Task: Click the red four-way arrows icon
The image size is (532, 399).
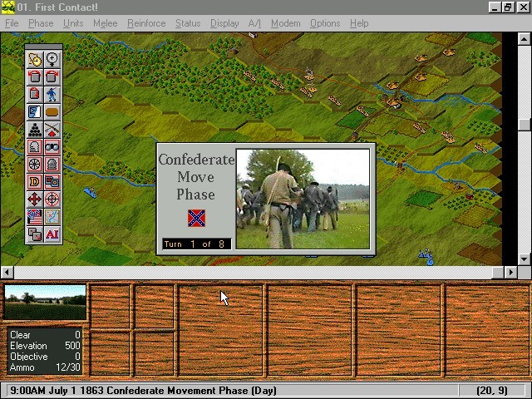Action: [35, 199]
